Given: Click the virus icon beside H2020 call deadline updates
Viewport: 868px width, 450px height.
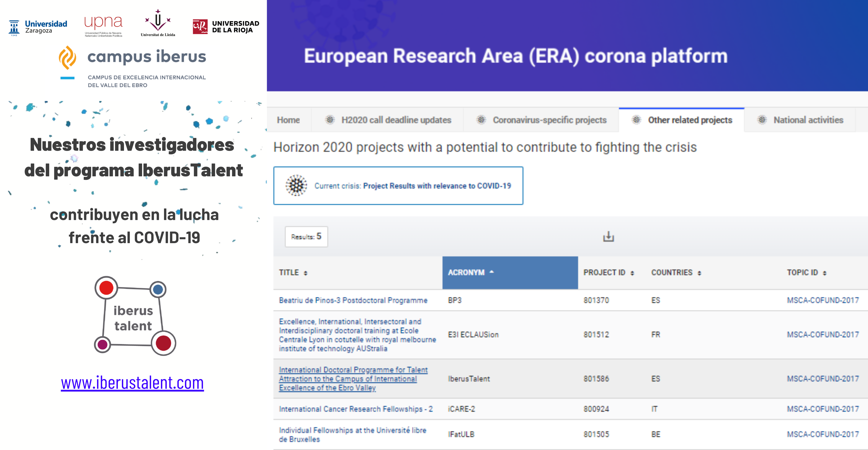Looking at the screenshot, I should point(330,120).
